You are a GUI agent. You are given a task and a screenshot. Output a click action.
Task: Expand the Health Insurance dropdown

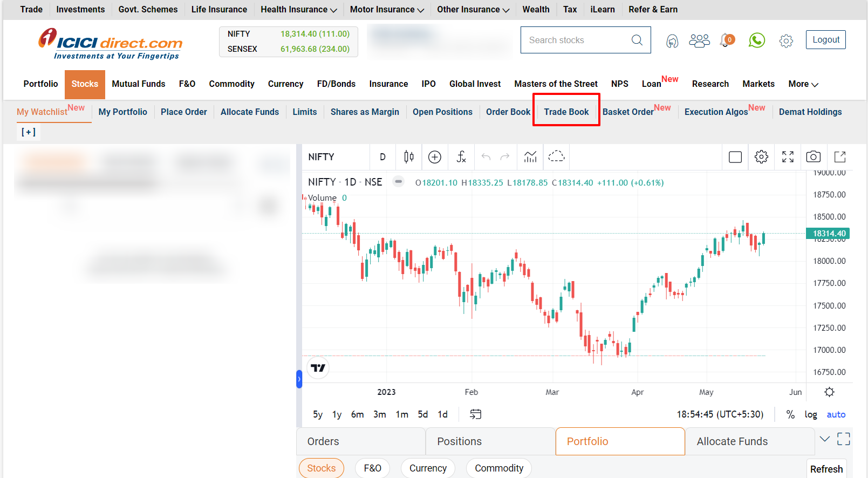click(x=299, y=10)
